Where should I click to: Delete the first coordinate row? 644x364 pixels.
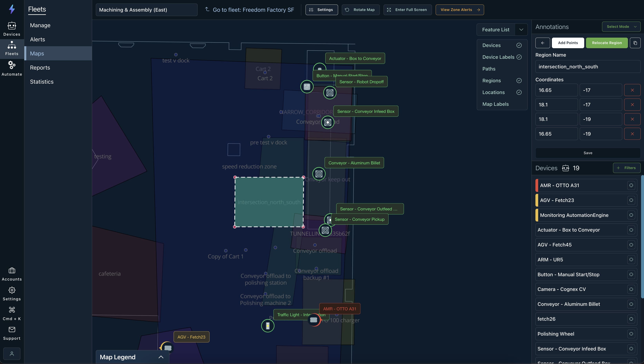632,90
